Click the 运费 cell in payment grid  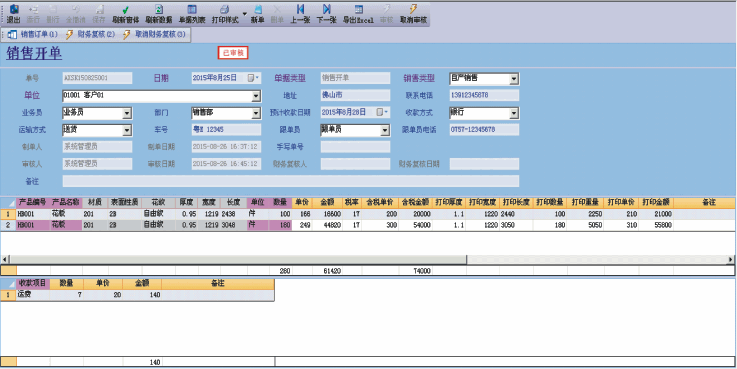[x=33, y=295]
